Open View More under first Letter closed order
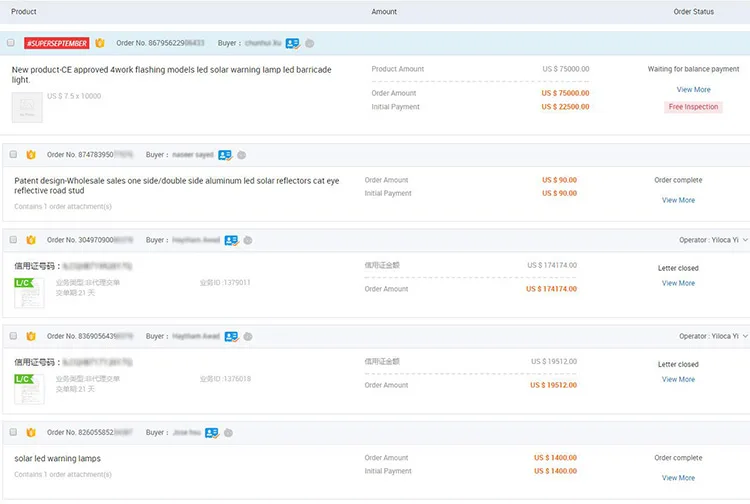This screenshot has height=504, width=750. 678,283
